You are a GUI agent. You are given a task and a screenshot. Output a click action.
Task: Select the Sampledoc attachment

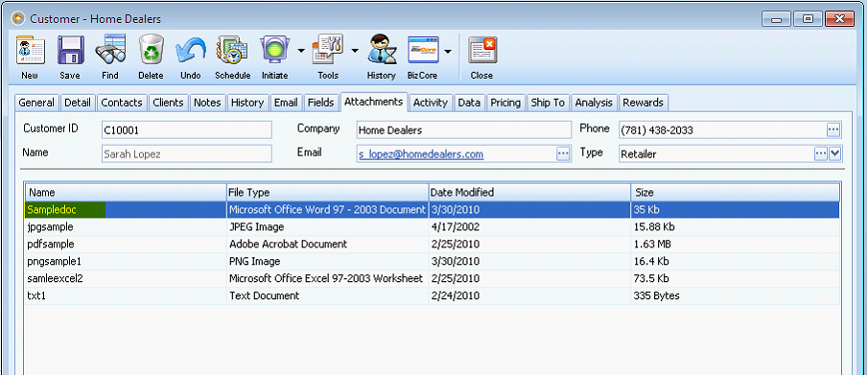coord(433,210)
